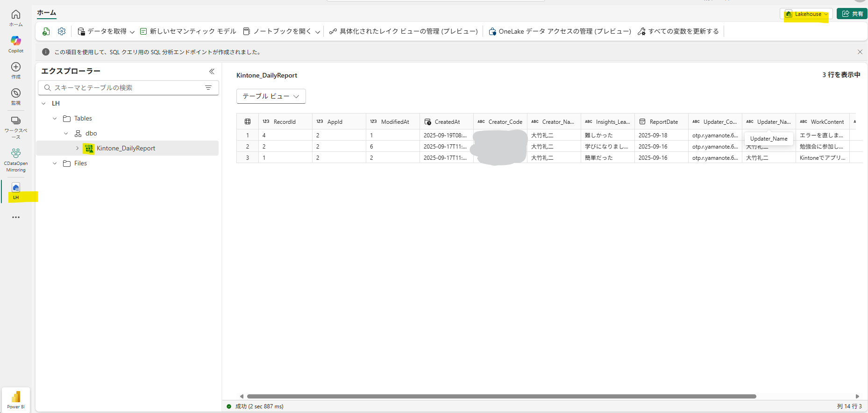Click the refresh icon in toolbar
Image resolution: width=868 pixels, height=413 pixels.
[46, 31]
